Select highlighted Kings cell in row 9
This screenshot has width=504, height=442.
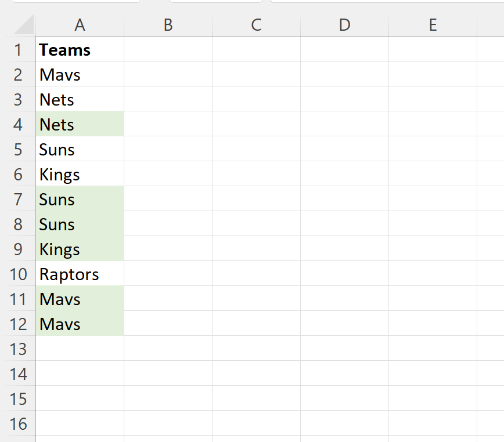click(x=80, y=248)
